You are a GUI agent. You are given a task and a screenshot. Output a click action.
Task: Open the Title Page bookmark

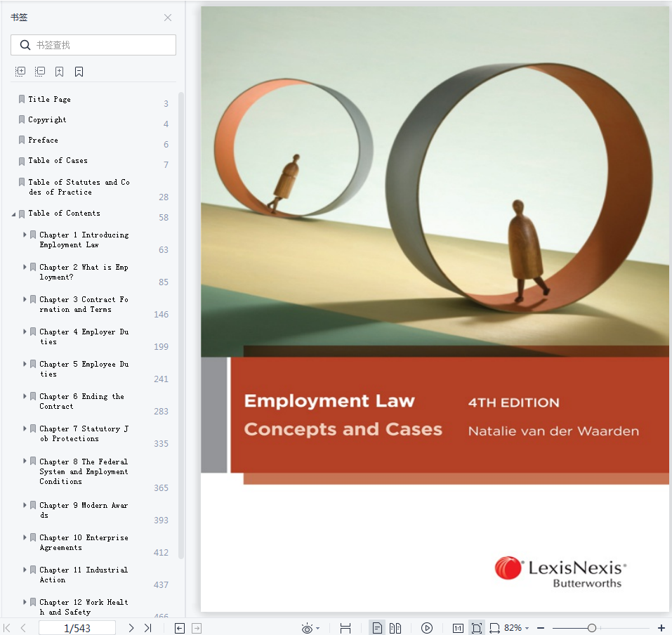point(49,99)
